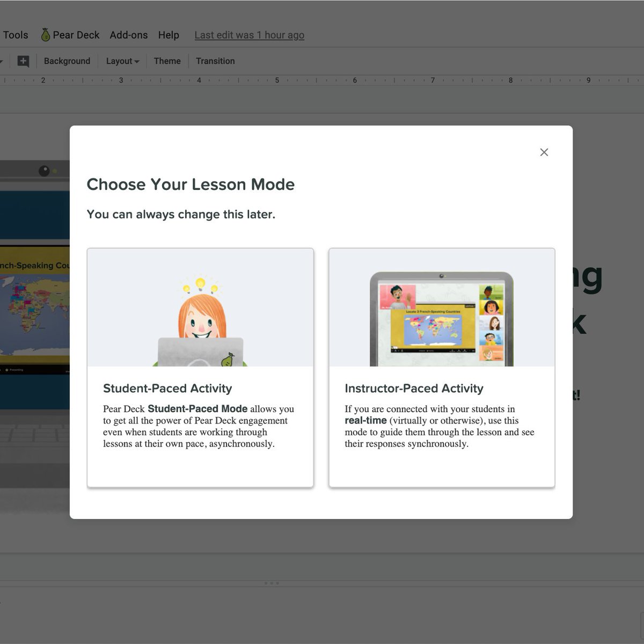Viewport: 644px width, 644px height.
Task: Select the Instructor-Paced Activity card
Action: point(442,368)
